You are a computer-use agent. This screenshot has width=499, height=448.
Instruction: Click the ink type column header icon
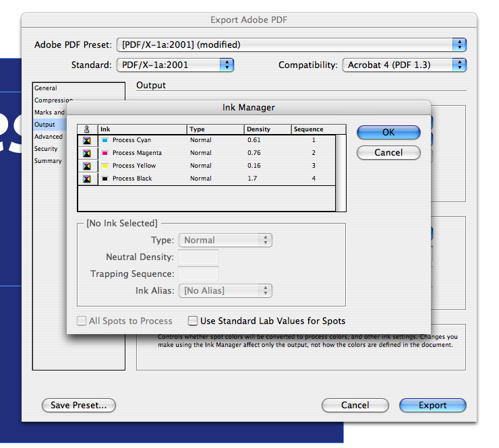[86, 129]
